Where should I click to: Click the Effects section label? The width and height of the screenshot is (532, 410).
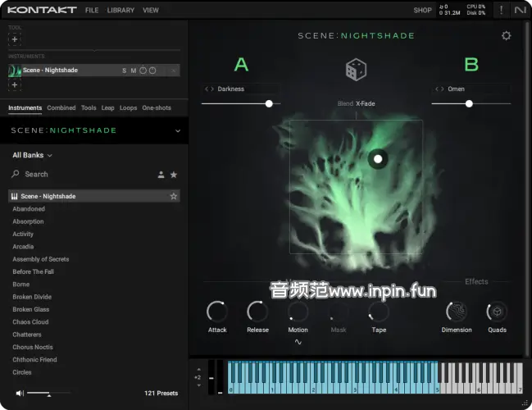pos(476,282)
